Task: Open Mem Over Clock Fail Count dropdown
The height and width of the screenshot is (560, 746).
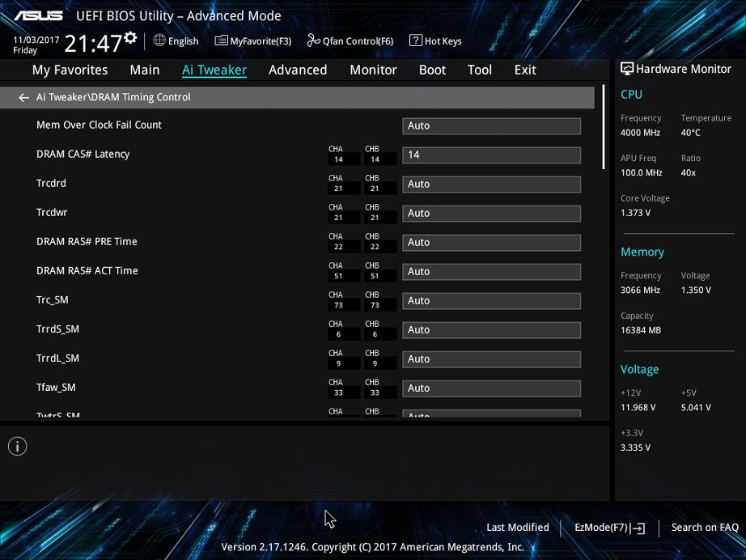Action: click(x=491, y=125)
